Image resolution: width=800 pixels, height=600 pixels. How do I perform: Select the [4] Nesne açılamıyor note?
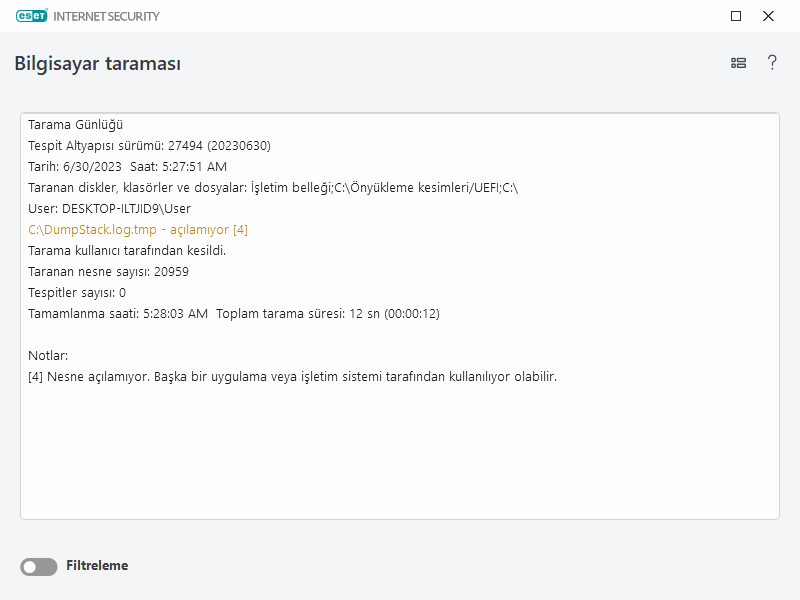pos(292,376)
